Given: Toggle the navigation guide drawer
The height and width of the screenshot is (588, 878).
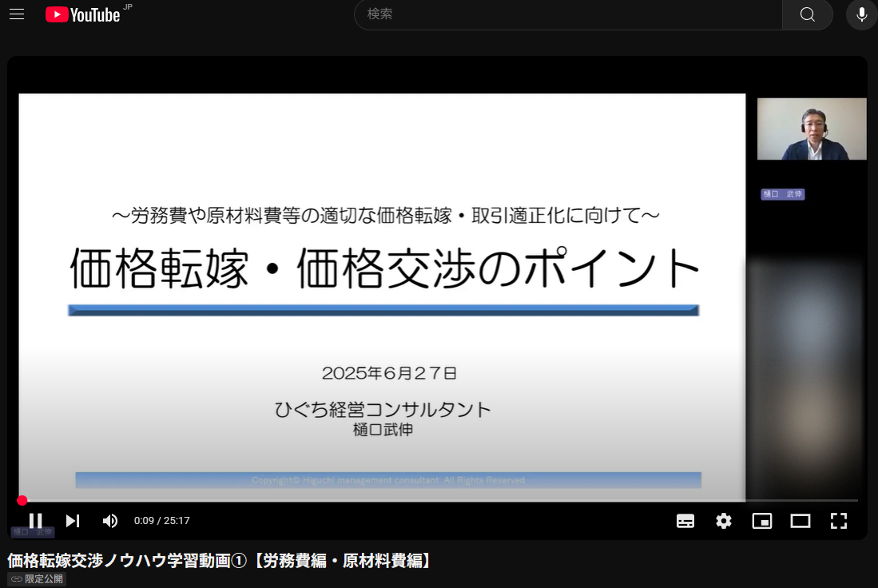Looking at the screenshot, I should (17, 14).
